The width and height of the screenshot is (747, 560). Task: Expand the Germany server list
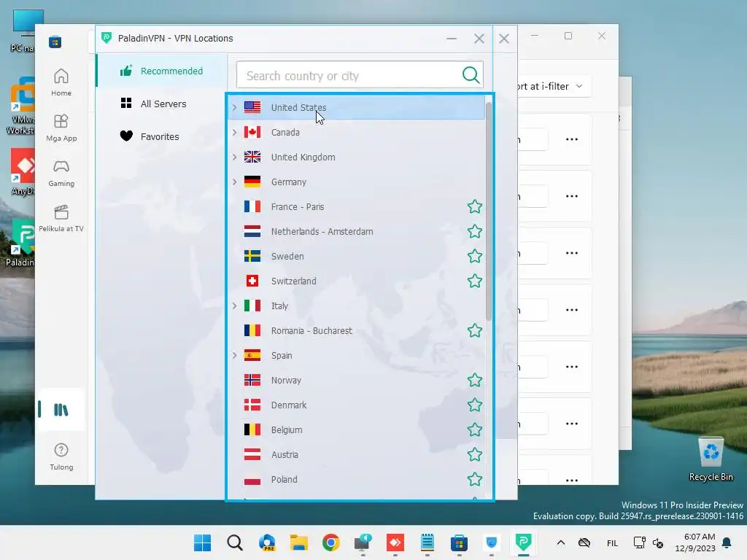click(x=234, y=182)
